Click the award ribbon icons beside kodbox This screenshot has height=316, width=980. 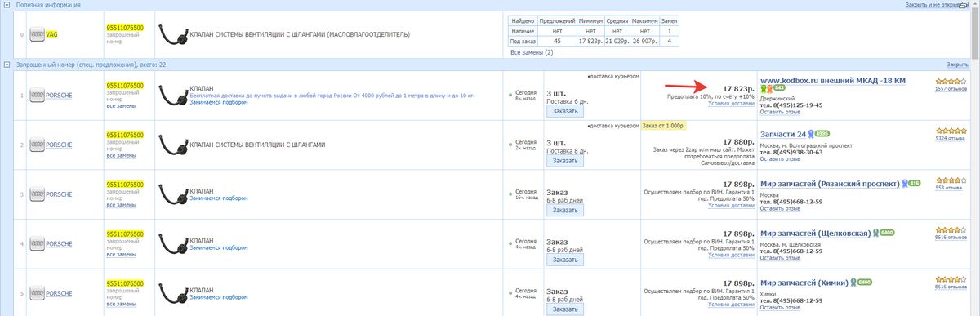click(766, 88)
